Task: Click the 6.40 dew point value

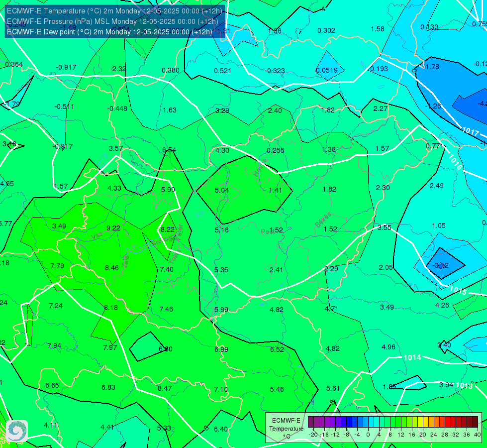Action: click(x=221, y=430)
